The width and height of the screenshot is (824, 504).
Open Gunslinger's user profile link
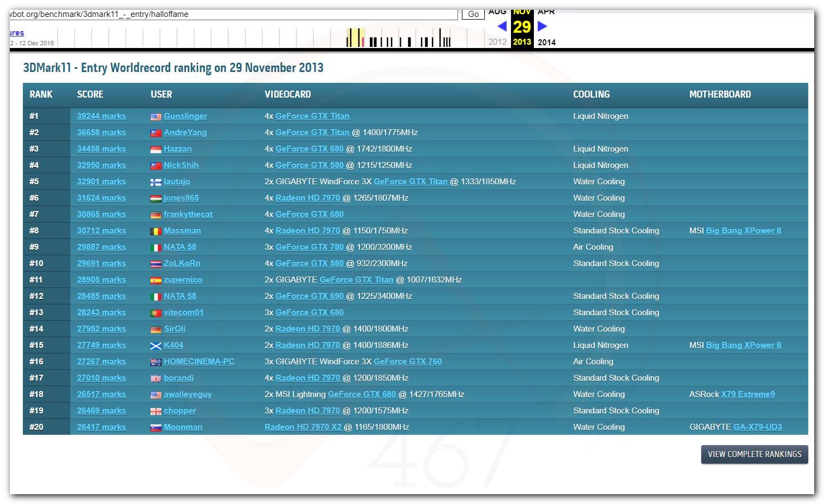[x=185, y=116]
